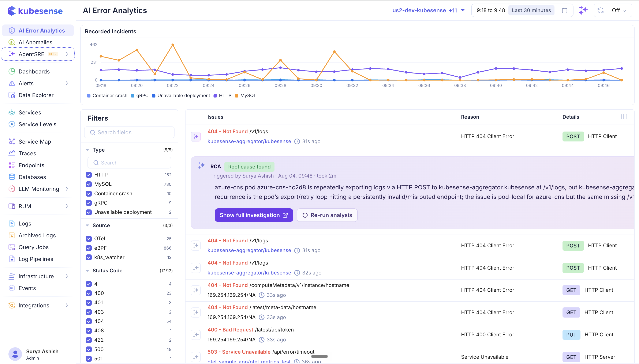Uncheck the HTTP type filter
This screenshot has width=639, height=364.
point(89,175)
